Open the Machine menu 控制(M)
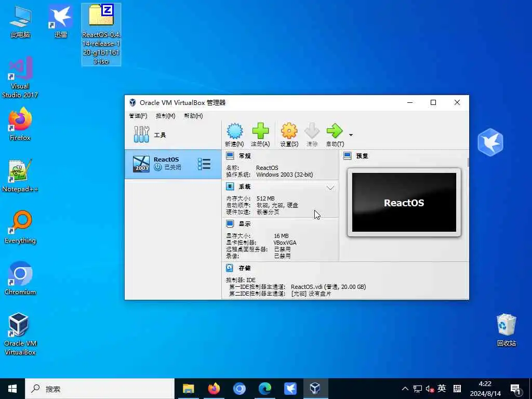 [165, 116]
